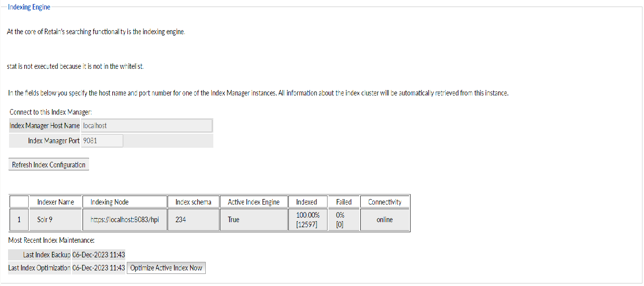Select the Solr 9 indexer name cell

(55, 220)
